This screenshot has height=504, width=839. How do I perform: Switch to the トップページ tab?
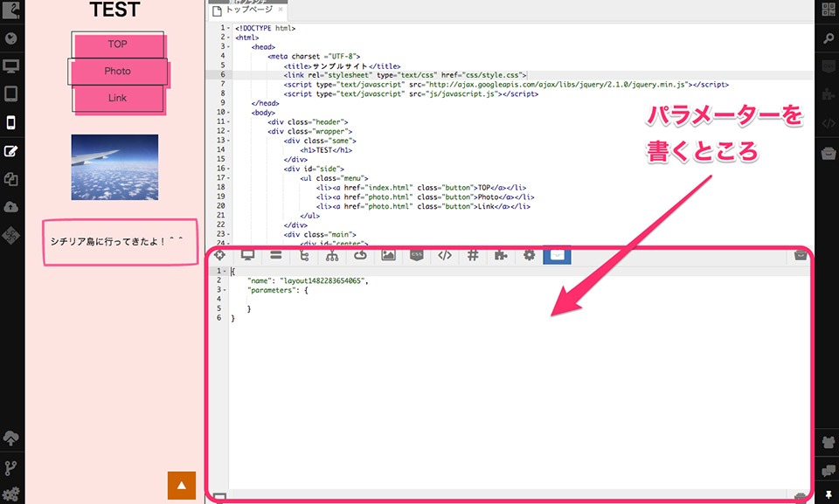pos(249,10)
